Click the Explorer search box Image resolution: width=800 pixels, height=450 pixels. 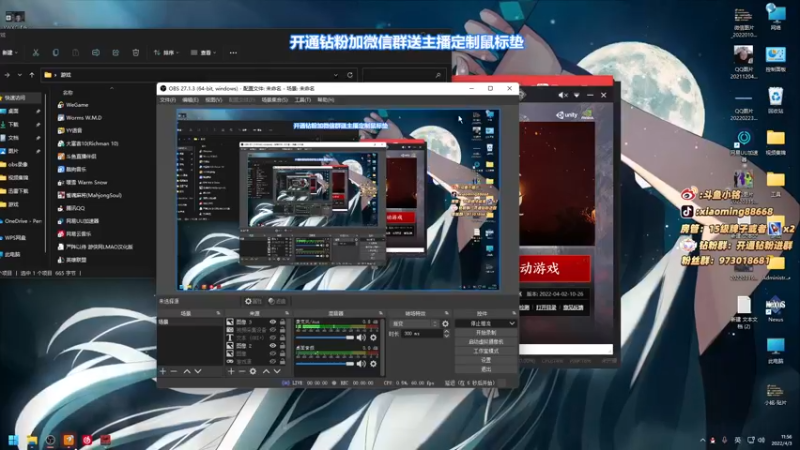pos(403,75)
